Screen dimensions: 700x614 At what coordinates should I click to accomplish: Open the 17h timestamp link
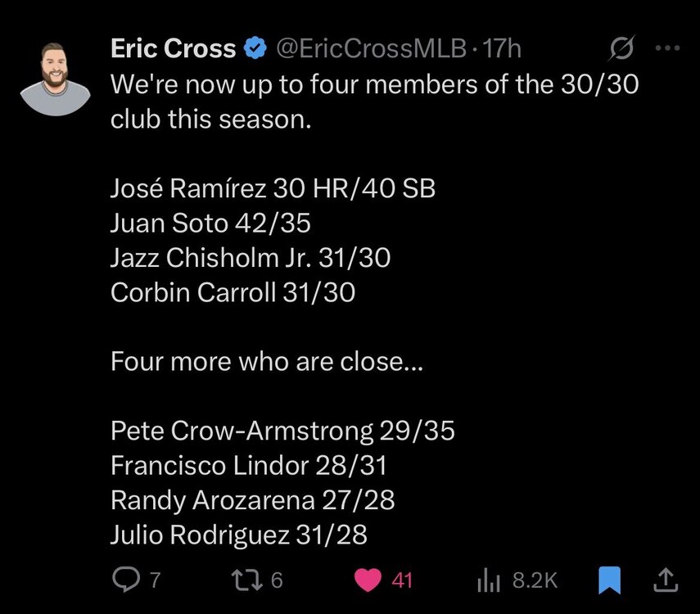[503, 49]
